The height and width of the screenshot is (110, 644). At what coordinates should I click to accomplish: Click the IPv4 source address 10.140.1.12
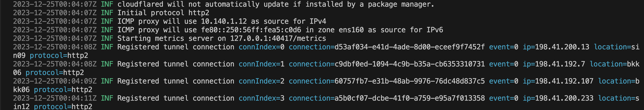tap(224, 21)
